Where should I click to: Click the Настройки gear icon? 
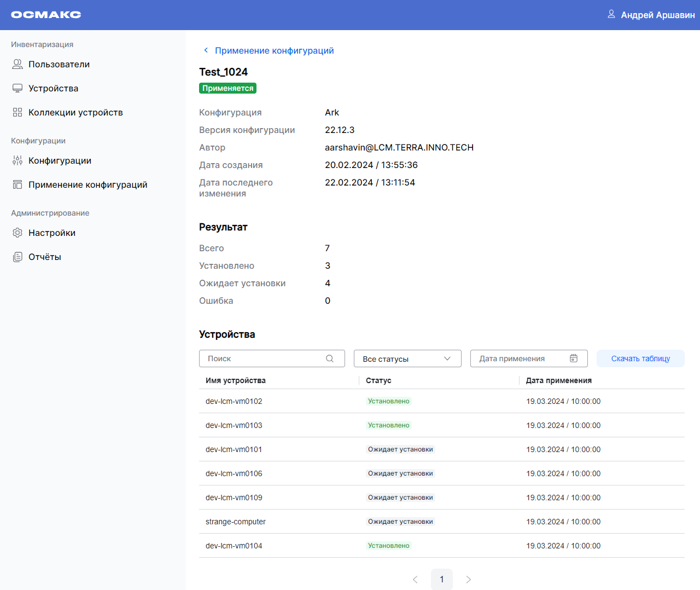pos(17,233)
